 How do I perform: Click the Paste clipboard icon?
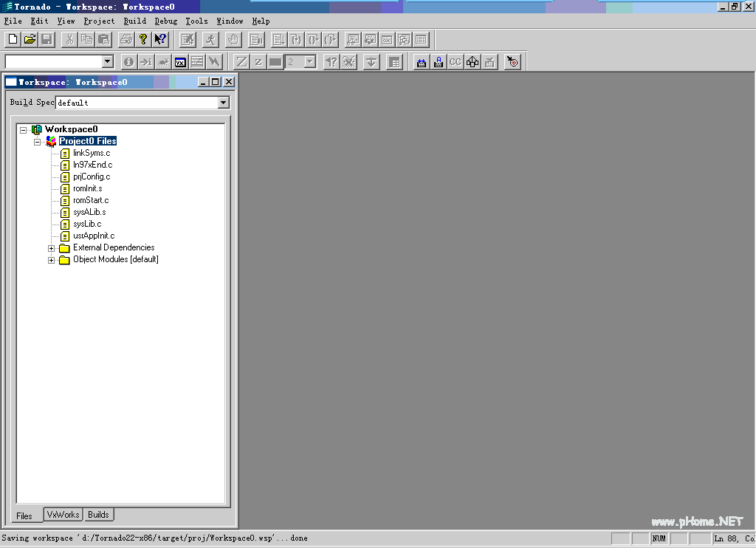[x=103, y=40]
